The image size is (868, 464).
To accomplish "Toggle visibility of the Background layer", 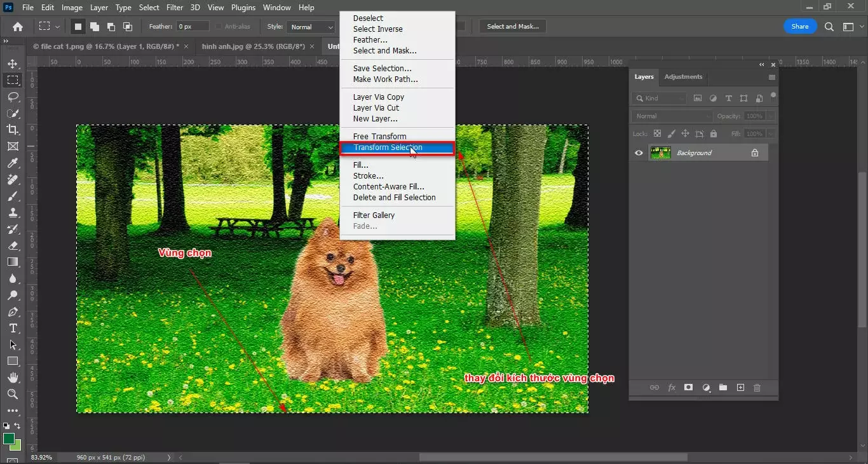I will tap(639, 153).
